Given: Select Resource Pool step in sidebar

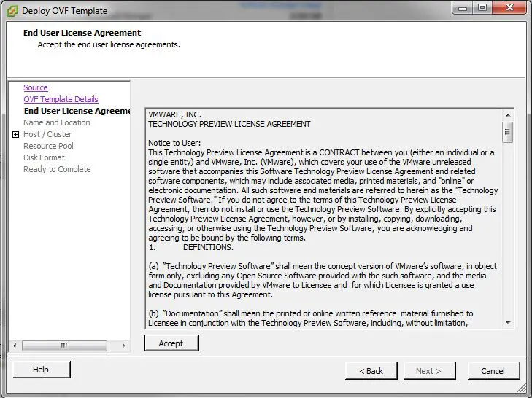Looking at the screenshot, I should (48, 146).
